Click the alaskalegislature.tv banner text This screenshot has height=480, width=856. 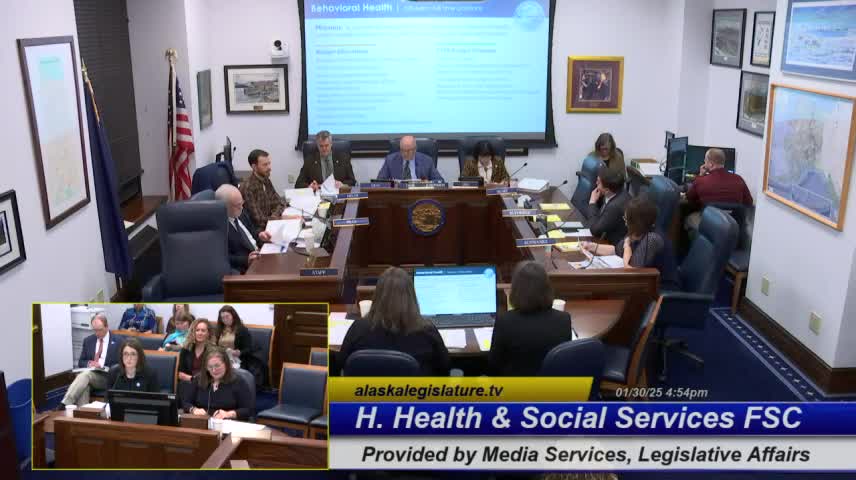click(x=429, y=391)
